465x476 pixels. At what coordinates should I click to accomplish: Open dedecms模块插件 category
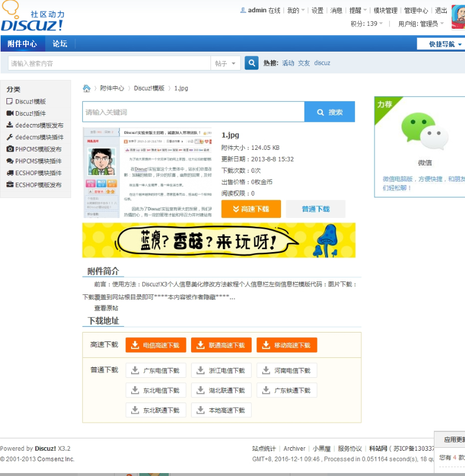(x=39, y=137)
